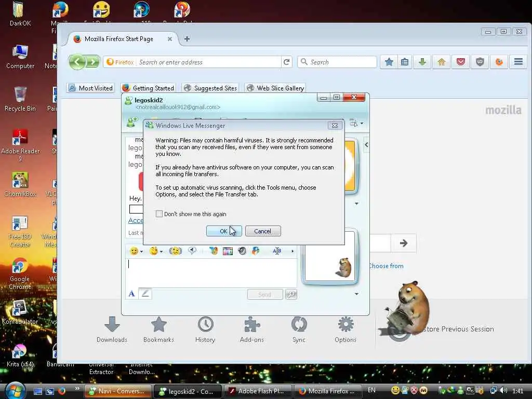Open Firefox downloads arrow in toolbar

click(x=422, y=62)
